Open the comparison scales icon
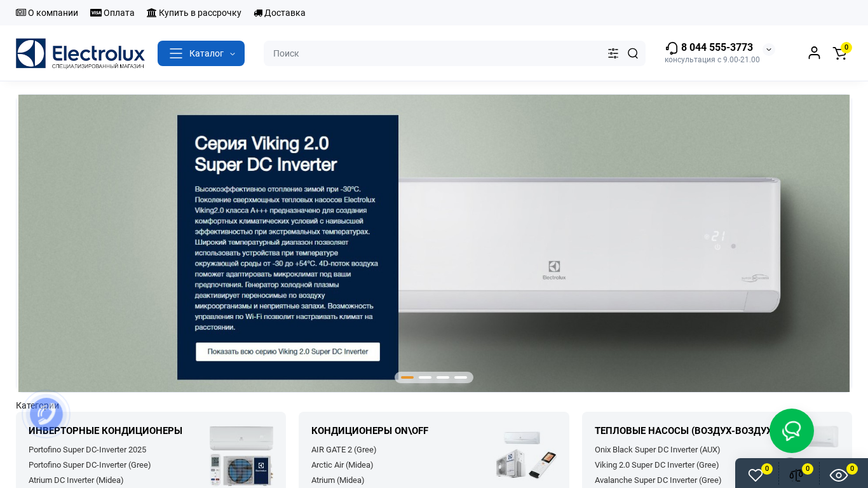This screenshot has width=868, height=488. (x=797, y=475)
